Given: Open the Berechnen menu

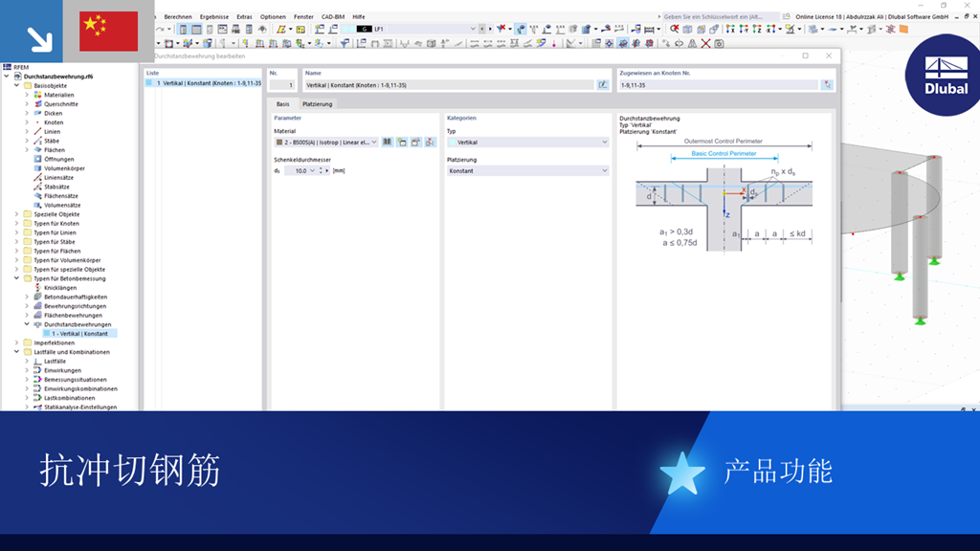Looking at the screenshot, I should (177, 17).
